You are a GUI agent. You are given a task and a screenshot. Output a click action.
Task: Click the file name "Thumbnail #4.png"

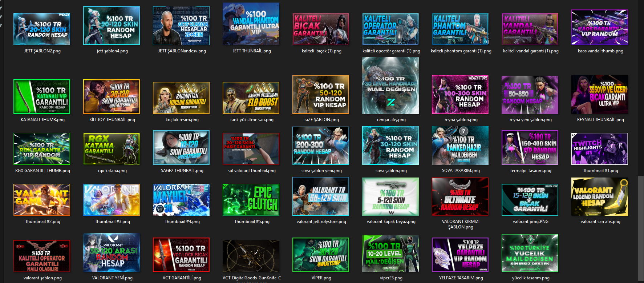182,222
